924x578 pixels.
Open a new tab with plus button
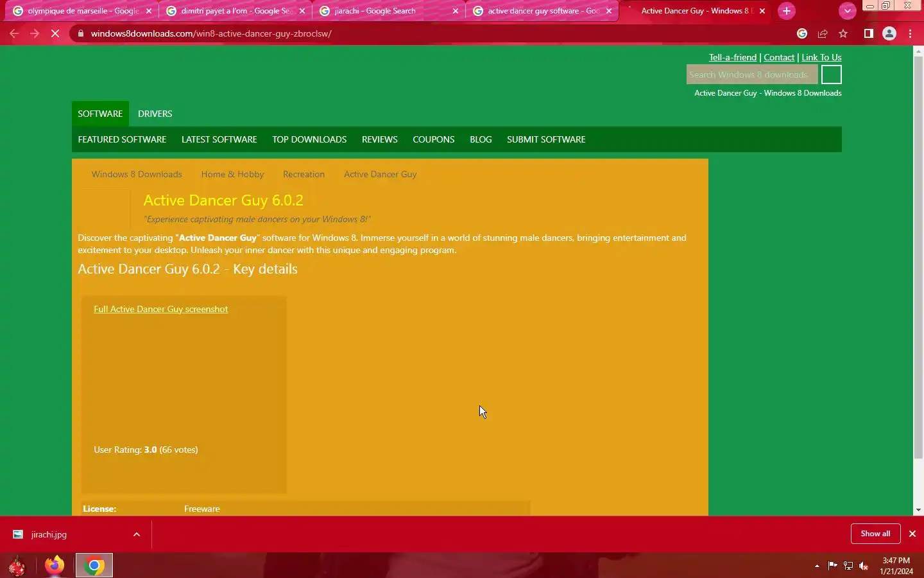coord(787,11)
